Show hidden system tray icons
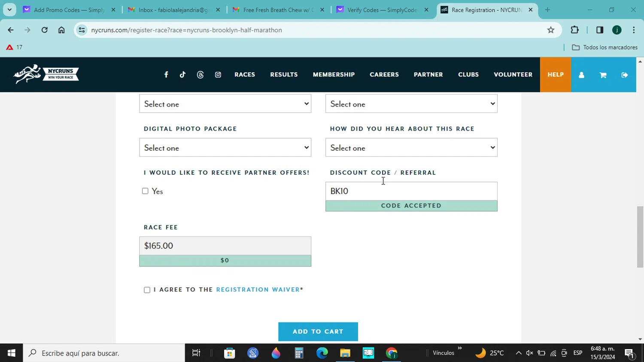The height and width of the screenshot is (362, 644). click(519, 353)
